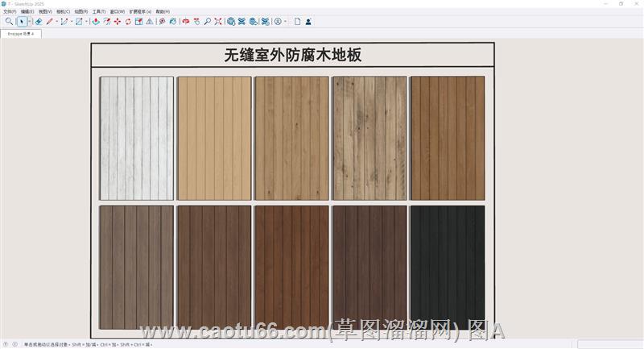Select the Rectangle shape tool

click(79, 22)
